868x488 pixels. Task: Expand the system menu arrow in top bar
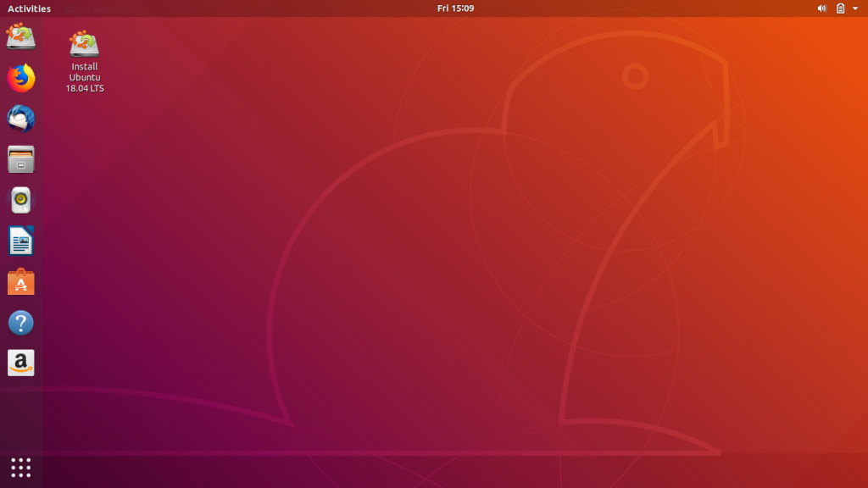pyautogui.click(x=855, y=8)
